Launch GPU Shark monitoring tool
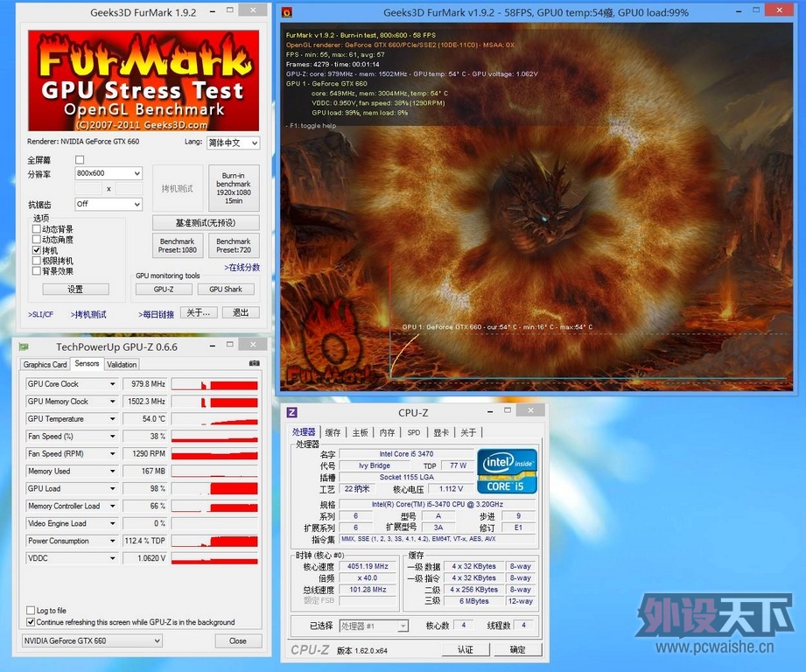Image resolution: width=806 pixels, height=672 pixels. pyautogui.click(x=226, y=290)
